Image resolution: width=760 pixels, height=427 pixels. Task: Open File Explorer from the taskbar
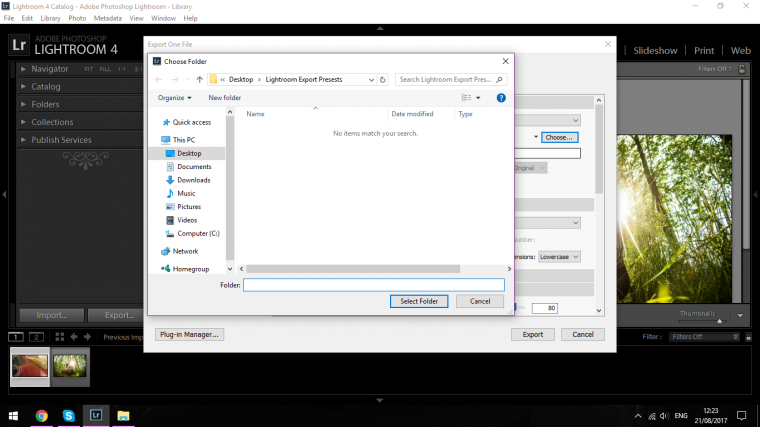[x=123, y=416]
